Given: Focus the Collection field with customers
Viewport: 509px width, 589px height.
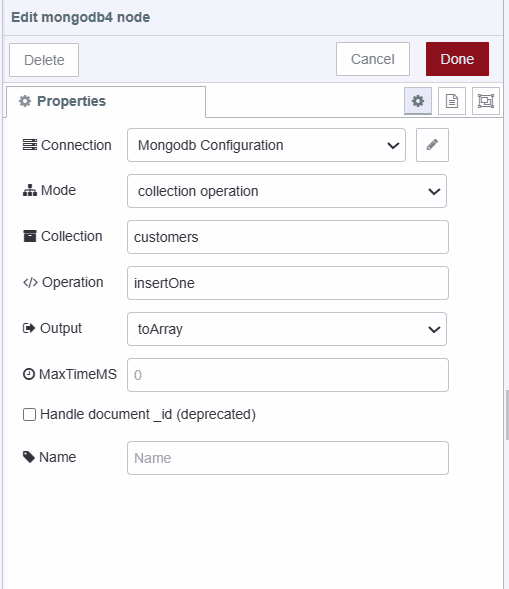Looking at the screenshot, I should pos(288,237).
